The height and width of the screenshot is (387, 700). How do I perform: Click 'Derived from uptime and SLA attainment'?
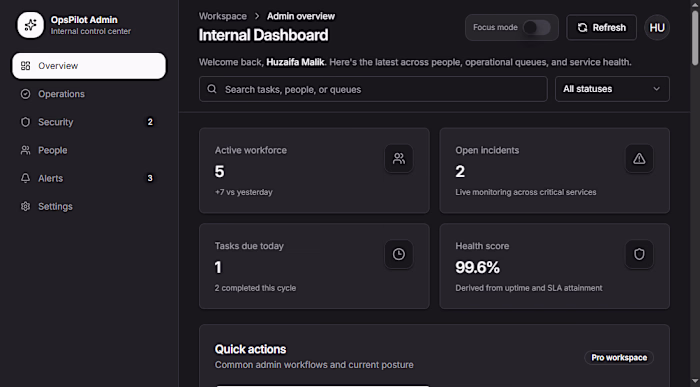[x=529, y=288]
